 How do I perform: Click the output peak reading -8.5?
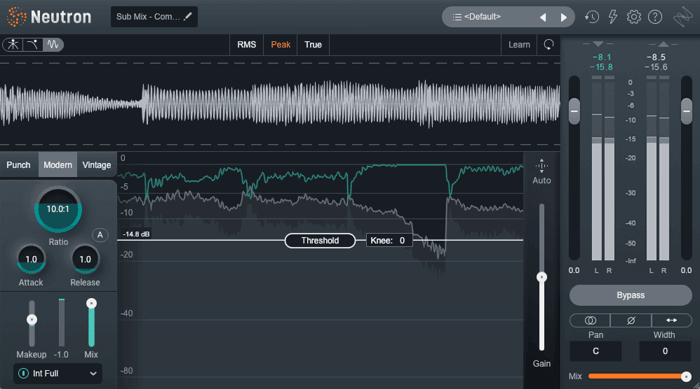(x=656, y=57)
